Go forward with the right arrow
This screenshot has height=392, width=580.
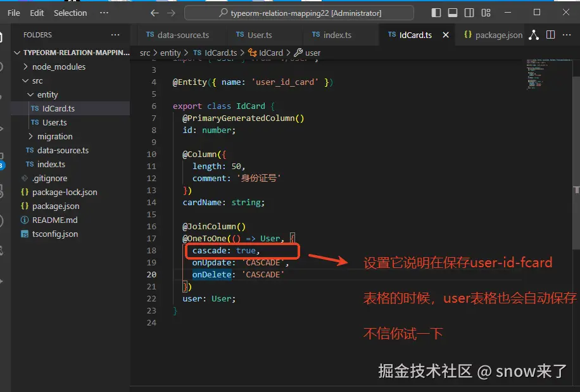(x=171, y=13)
